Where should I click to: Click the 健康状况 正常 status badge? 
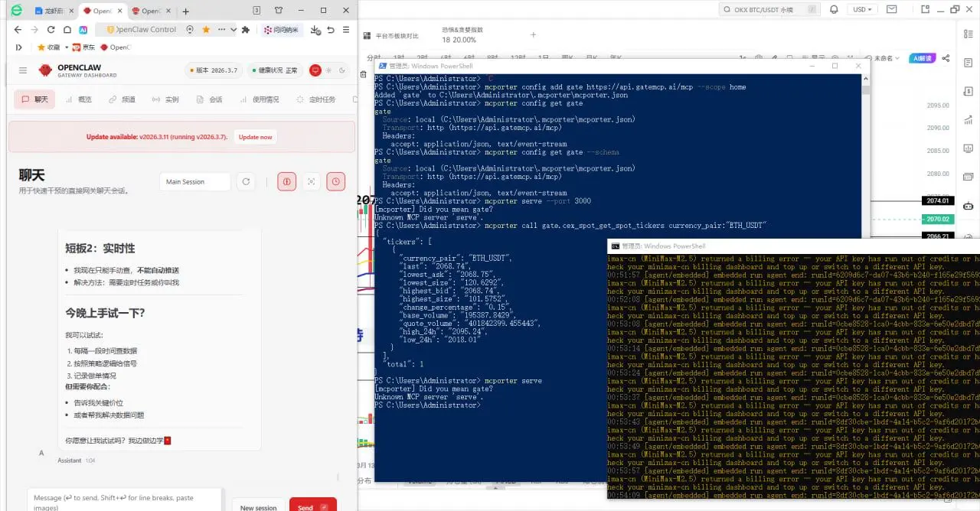274,70
